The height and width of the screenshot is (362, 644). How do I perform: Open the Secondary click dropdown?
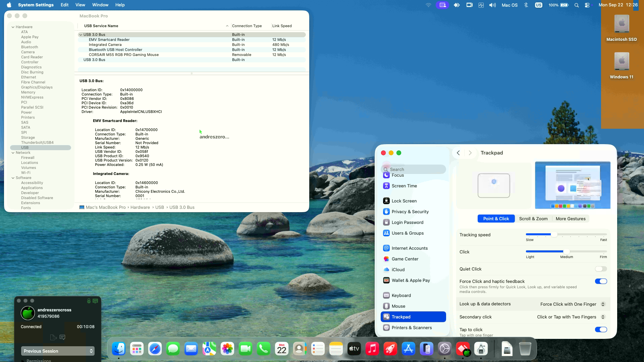point(571,317)
